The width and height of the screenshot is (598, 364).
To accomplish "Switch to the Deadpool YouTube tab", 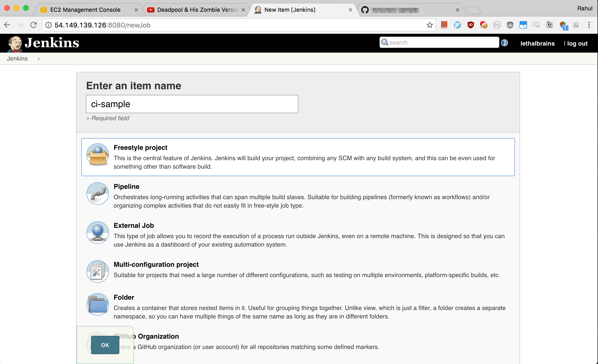I will [194, 10].
